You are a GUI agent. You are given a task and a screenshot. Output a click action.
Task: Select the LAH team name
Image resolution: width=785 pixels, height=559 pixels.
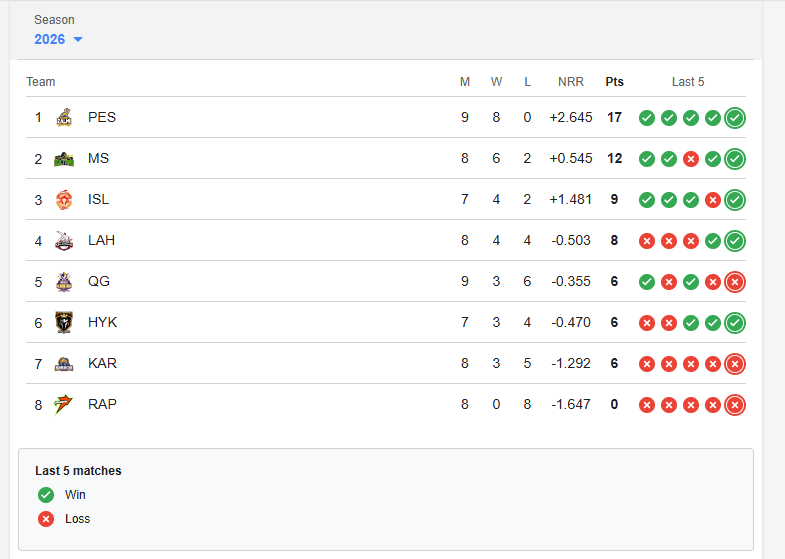pyautogui.click(x=102, y=241)
